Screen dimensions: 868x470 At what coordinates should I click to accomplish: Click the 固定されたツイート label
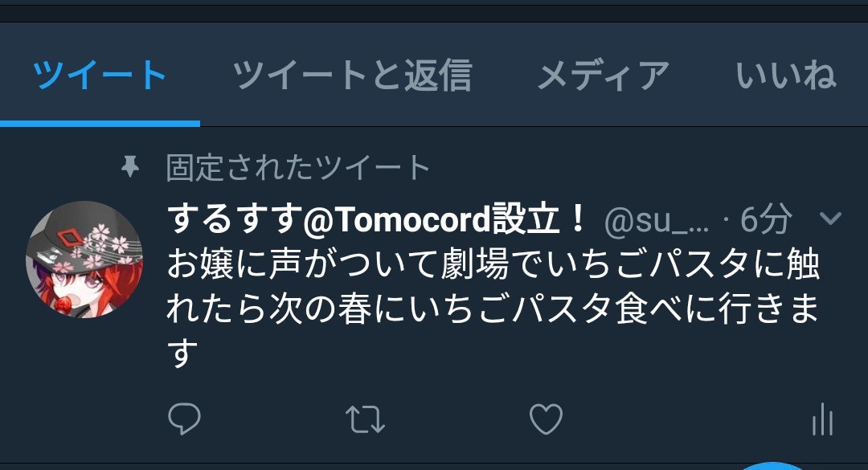pos(298,167)
